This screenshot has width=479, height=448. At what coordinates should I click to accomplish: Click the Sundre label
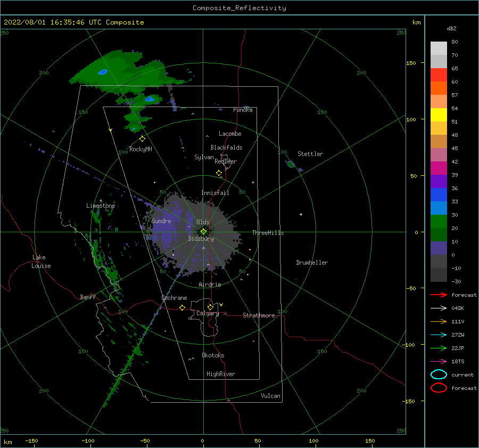coord(161,221)
